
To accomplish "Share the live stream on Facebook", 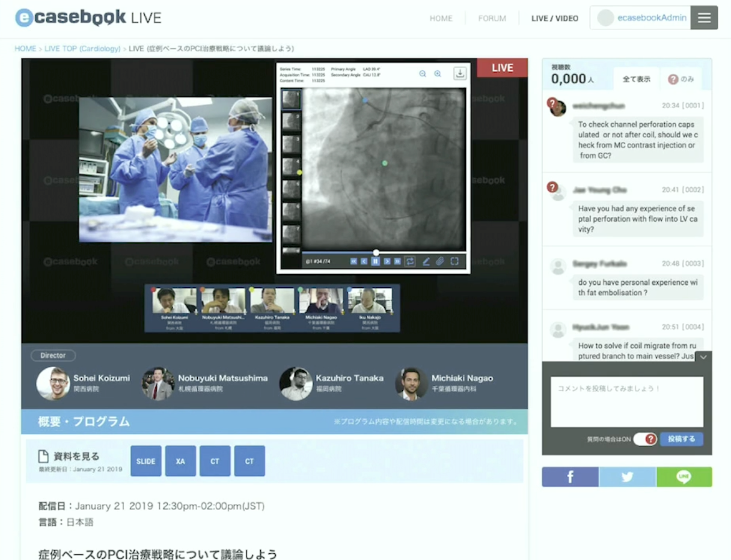I will (x=570, y=477).
